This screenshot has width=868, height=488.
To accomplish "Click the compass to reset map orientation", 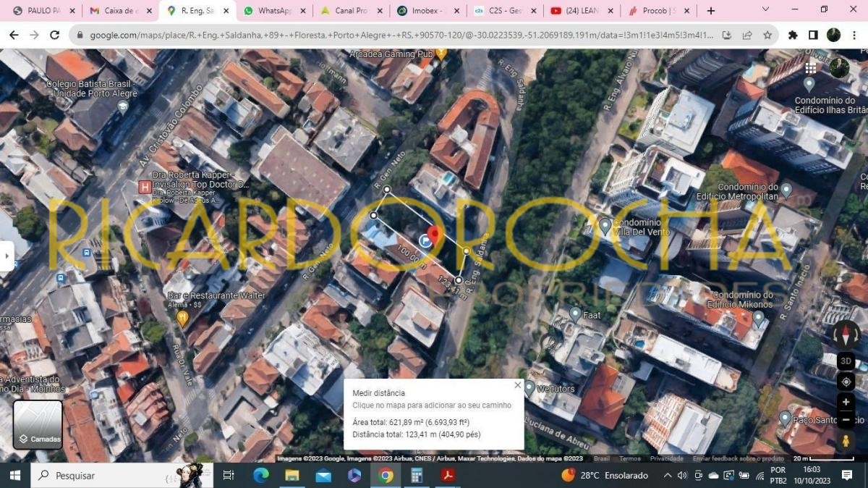I will click(846, 335).
